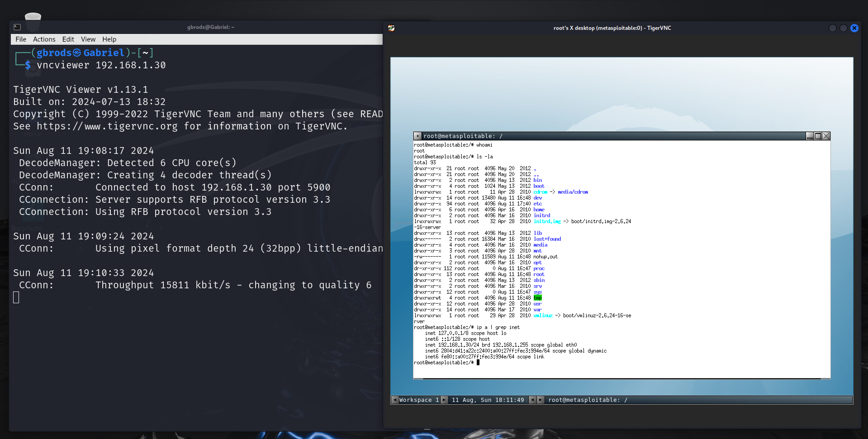
Task: Click the 'ip a | grep inet' command
Action: [x=498, y=327]
